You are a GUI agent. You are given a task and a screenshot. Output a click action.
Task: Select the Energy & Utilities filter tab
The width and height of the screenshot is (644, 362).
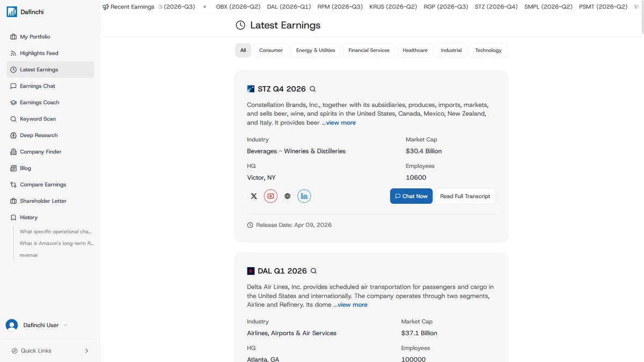[316, 50]
